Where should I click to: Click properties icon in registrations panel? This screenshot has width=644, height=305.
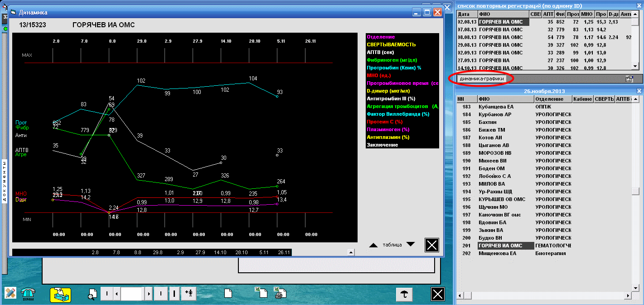point(629,79)
